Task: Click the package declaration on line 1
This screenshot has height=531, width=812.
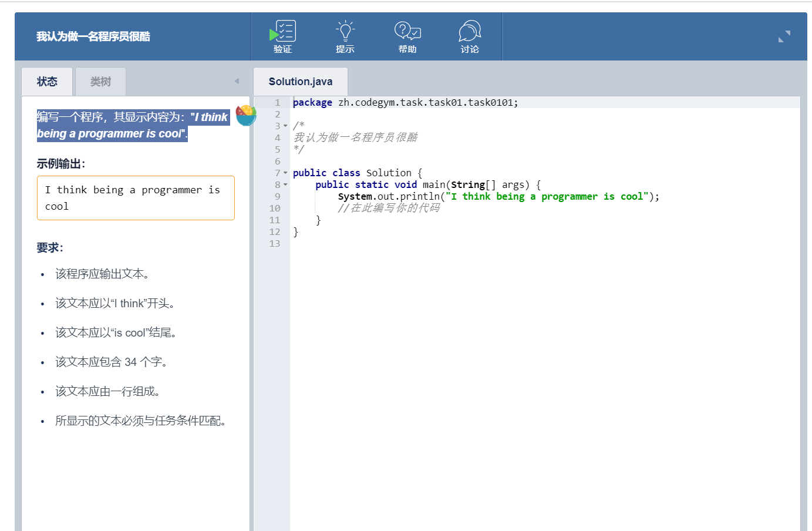Action: click(x=406, y=102)
